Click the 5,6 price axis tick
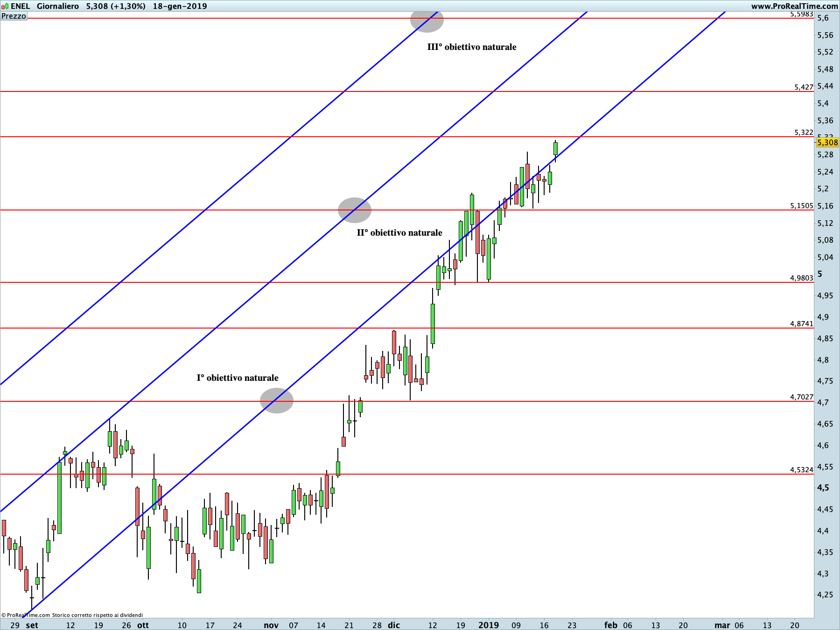The image size is (840, 630). tap(823, 18)
